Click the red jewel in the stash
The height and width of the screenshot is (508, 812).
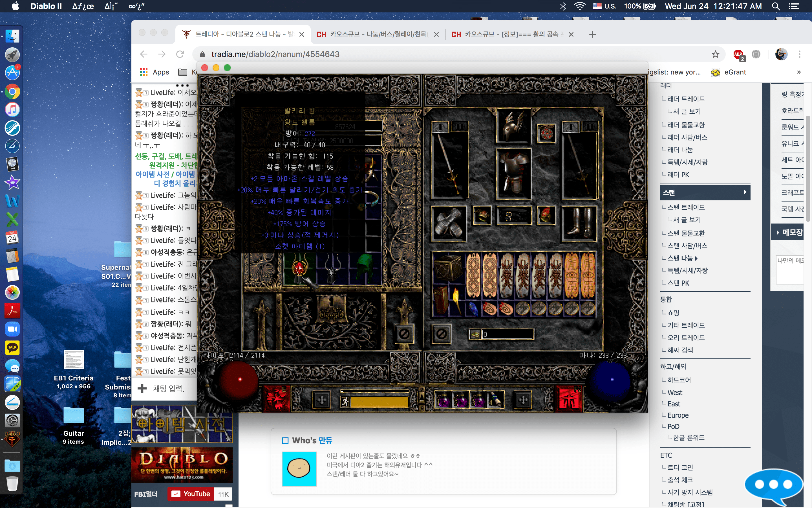coord(299,268)
